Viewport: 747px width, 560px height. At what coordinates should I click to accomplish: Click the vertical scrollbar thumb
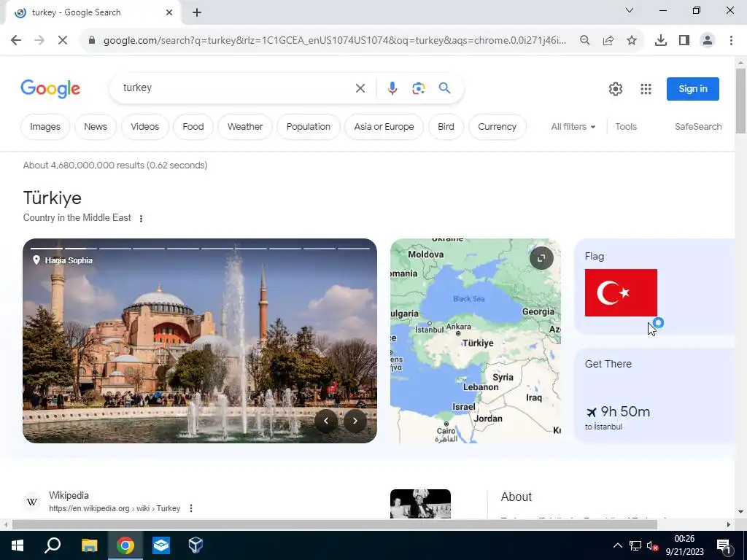click(740, 101)
